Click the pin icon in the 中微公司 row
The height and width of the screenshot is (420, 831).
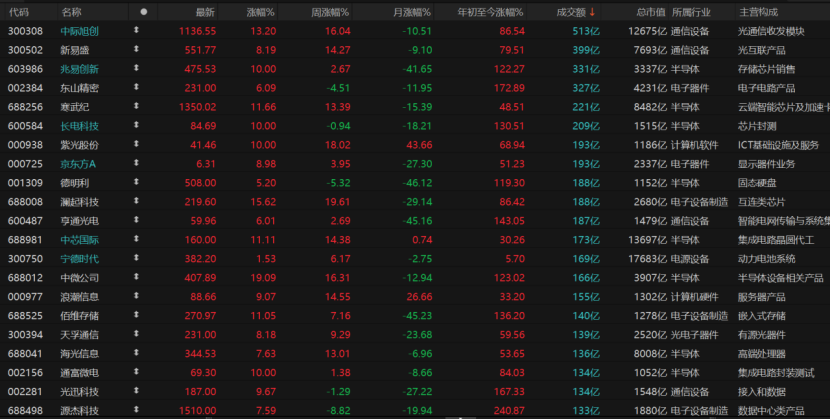point(136,277)
